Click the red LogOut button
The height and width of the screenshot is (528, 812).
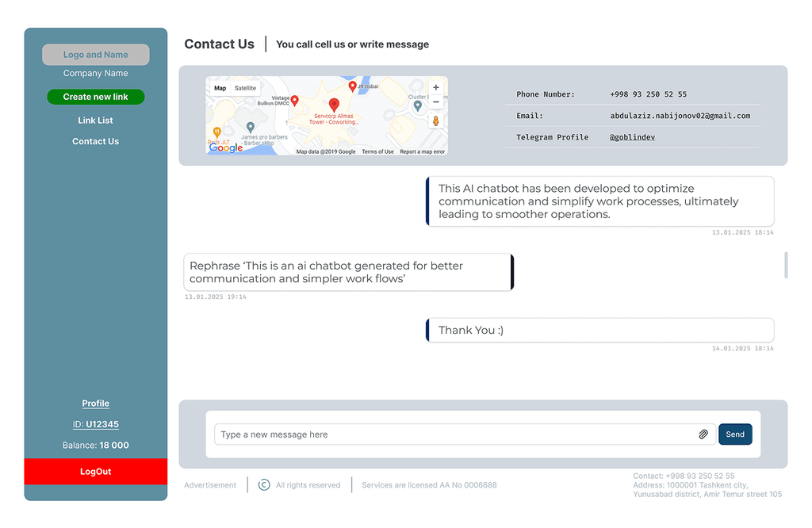(95, 472)
